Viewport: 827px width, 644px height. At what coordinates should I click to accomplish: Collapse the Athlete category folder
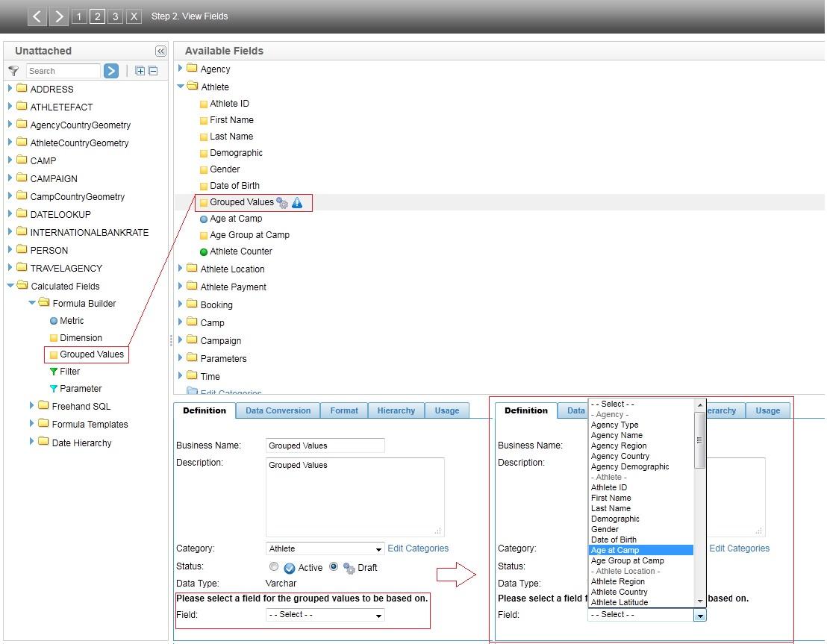[x=181, y=87]
